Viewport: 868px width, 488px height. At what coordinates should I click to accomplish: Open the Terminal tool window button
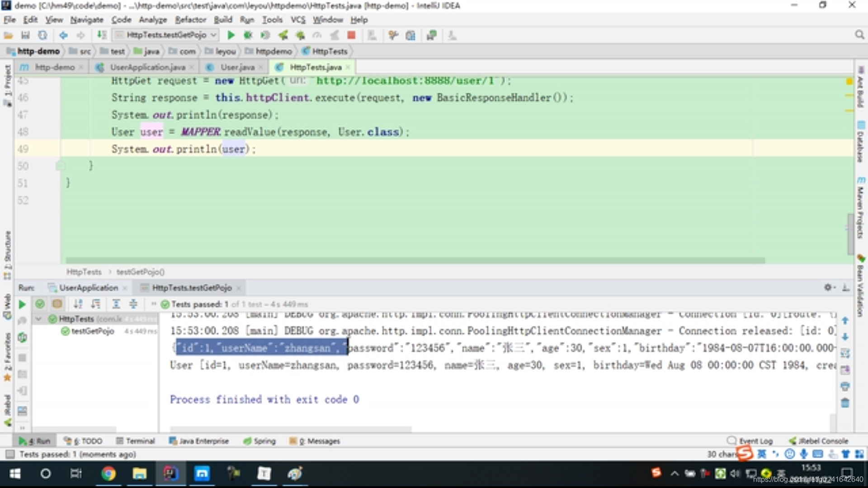click(136, 441)
